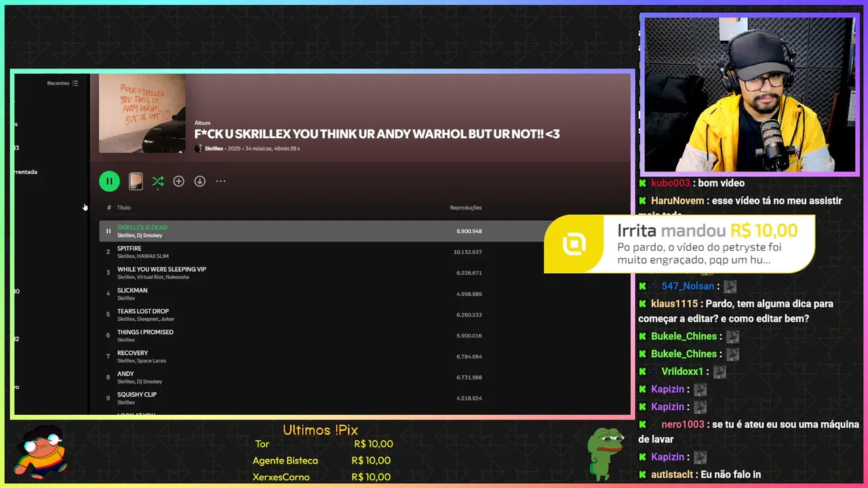Click the Título column header
The height and width of the screenshot is (488, 868).
click(123, 207)
